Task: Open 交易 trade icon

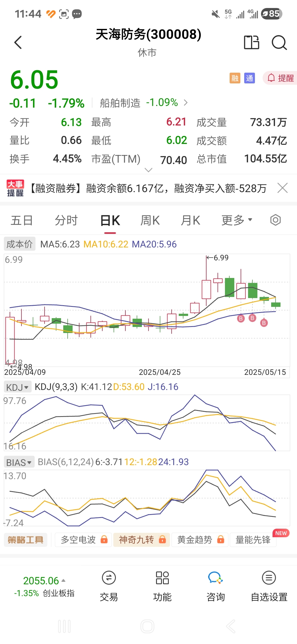Action: pyautogui.click(x=109, y=586)
